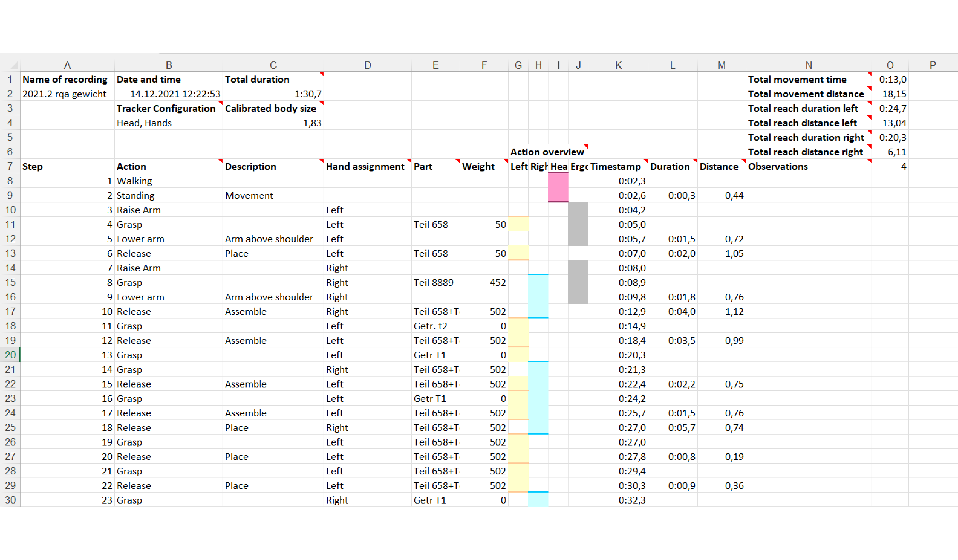This screenshot has height=560, width=958.
Task: Select column N header
Action: (809, 65)
